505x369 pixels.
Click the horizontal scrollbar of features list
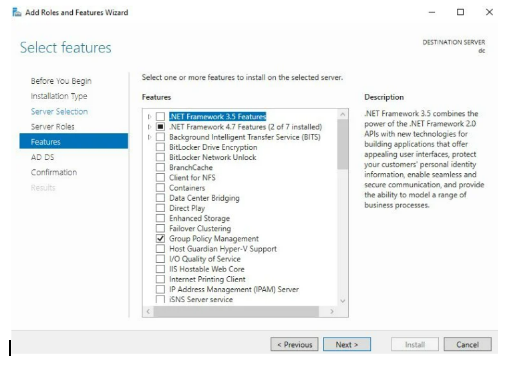click(x=236, y=311)
